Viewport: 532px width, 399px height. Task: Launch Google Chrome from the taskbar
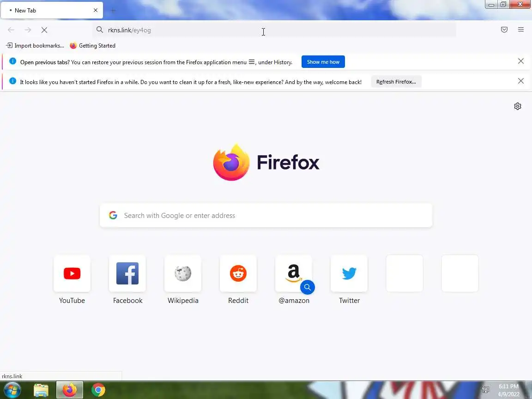click(x=98, y=390)
